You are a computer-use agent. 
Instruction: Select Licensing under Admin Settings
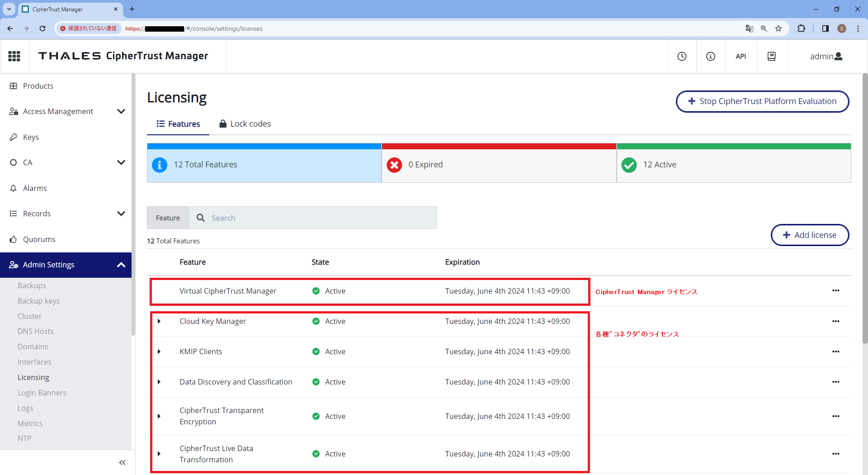[x=33, y=377]
